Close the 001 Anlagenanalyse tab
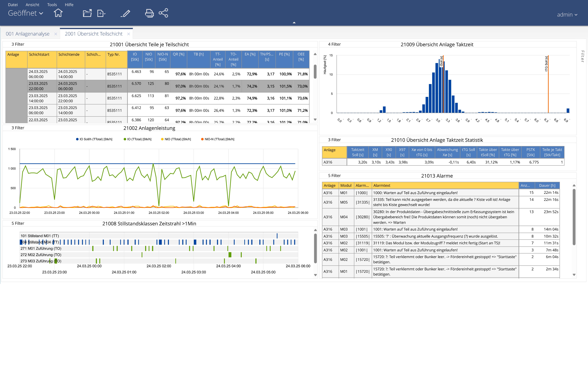Screen dimensions: 588x380 coord(56,34)
